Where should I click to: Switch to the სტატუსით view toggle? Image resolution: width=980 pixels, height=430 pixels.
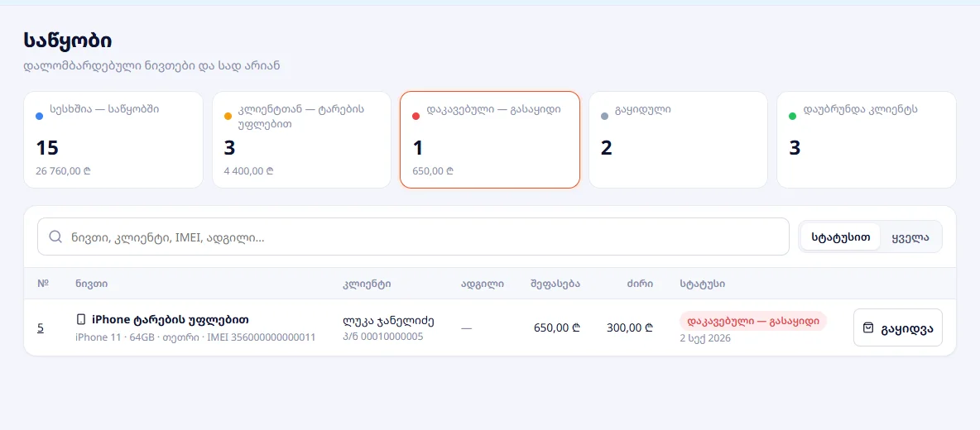coord(841,237)
